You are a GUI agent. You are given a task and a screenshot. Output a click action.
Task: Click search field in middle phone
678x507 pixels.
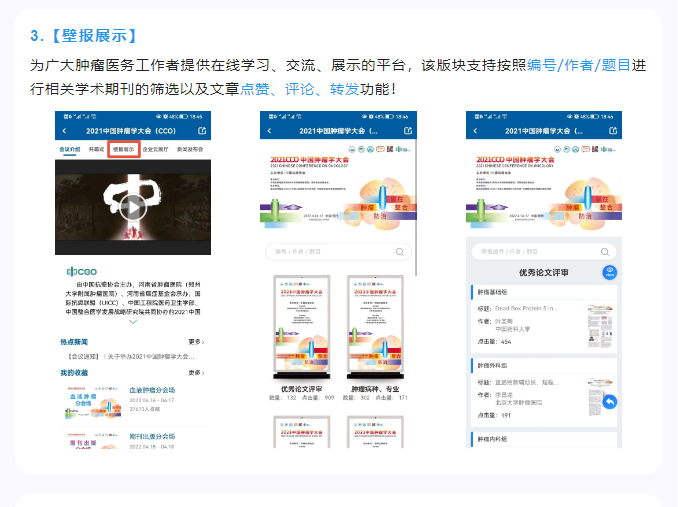(338, 252)
